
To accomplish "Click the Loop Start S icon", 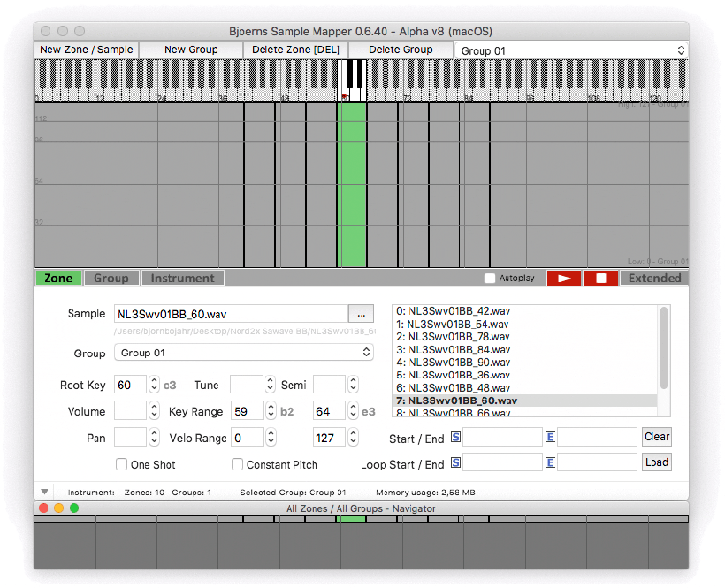I will (x=455, y=462).
